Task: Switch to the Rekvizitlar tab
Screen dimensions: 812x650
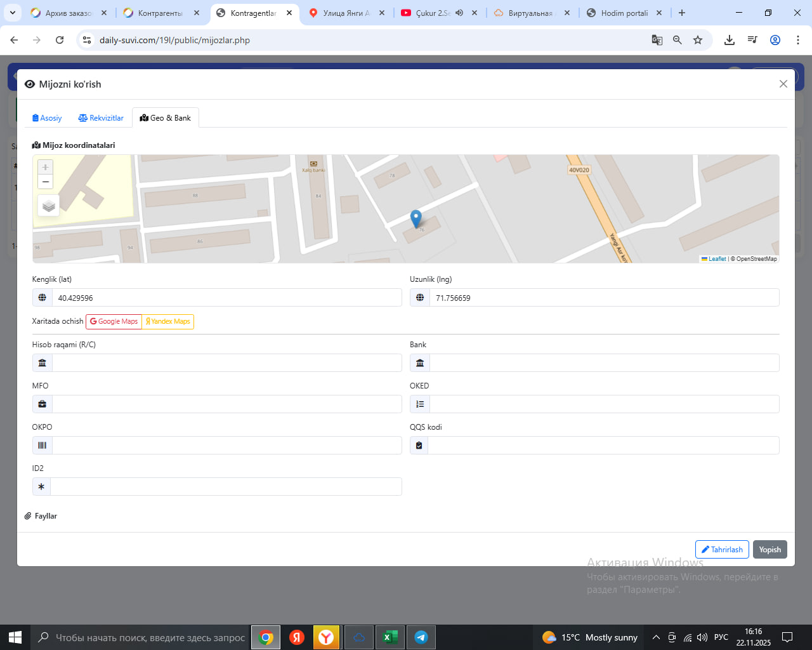Action: (101, 118)
